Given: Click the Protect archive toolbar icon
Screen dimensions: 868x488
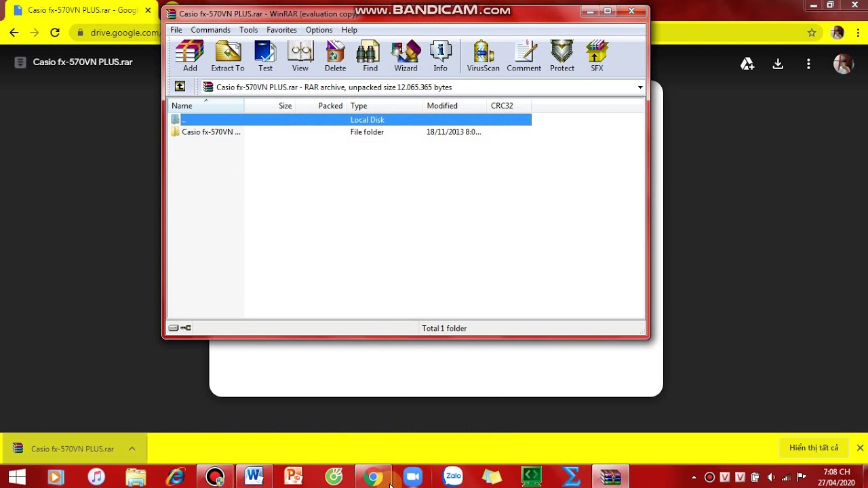Looking at the screenshot, I should coord(562,56).
